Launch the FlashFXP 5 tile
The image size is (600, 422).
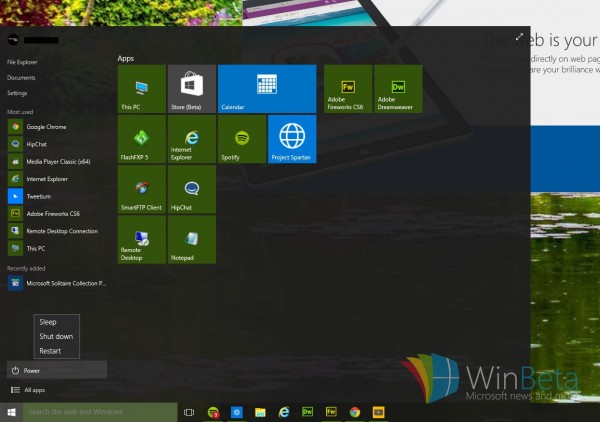point(141,139)
